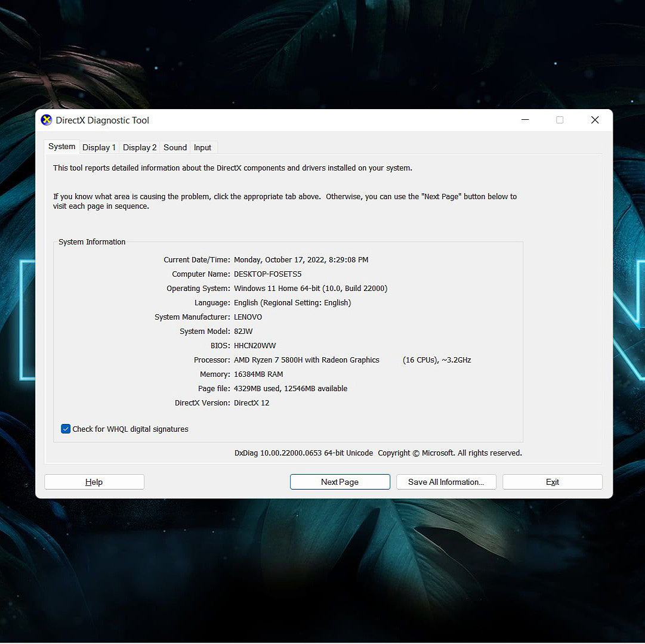Switch to the Display 1 tab
The image size is (645, 644).
click(x=99, y=147)
